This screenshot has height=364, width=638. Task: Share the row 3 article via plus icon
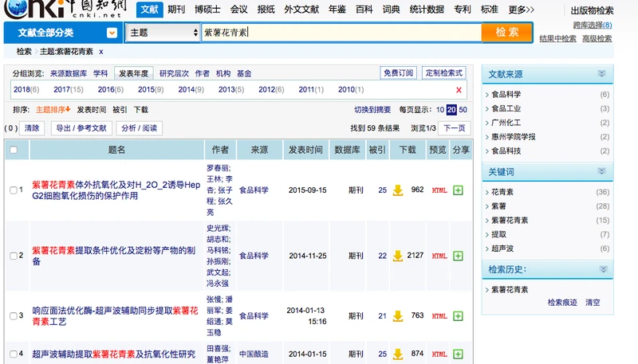(458, 316)
